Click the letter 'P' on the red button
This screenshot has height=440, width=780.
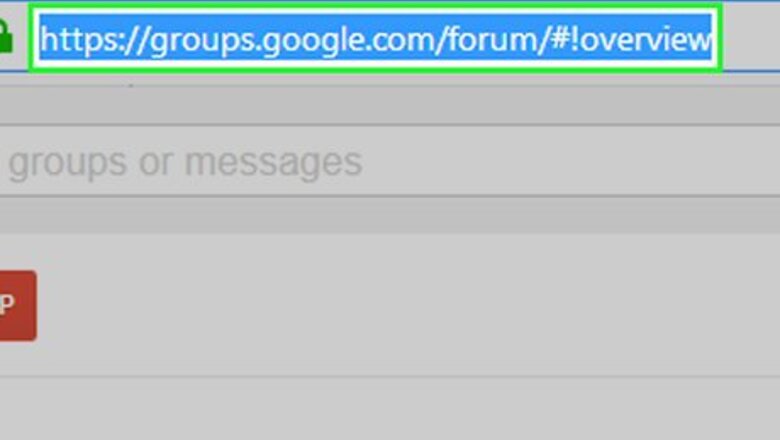point(7,303)
